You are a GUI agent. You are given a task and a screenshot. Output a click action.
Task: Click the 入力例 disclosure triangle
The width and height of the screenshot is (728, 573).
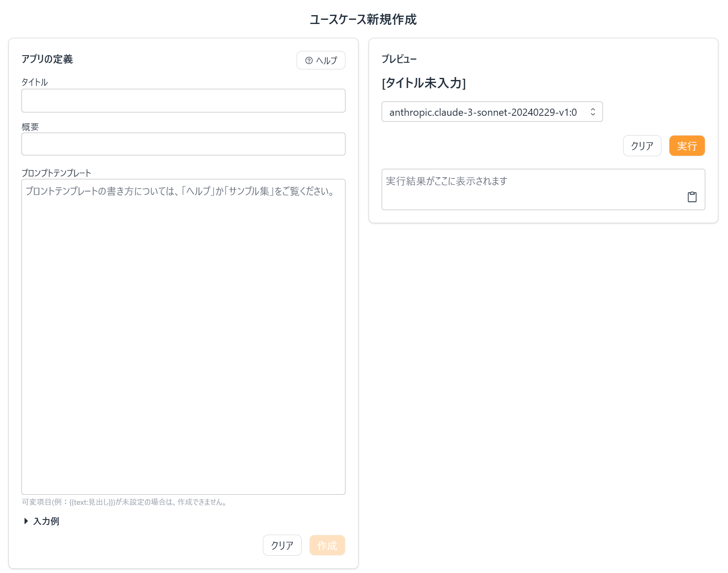point(25,521)
